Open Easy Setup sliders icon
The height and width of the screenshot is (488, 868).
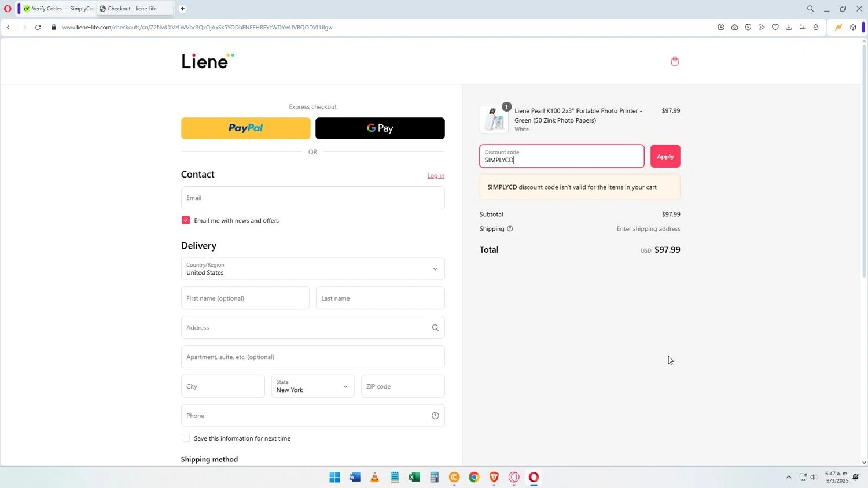click(x=802, y=27)
